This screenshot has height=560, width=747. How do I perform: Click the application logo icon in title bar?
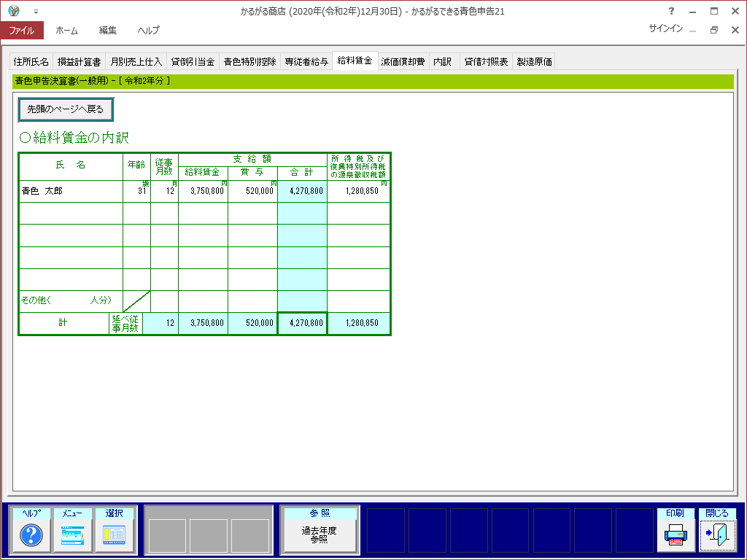[14, 10]
